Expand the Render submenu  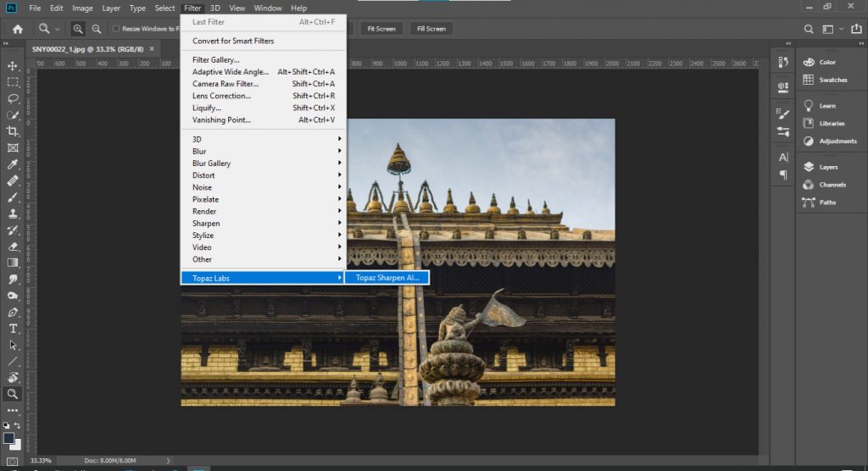coord(264,212)
